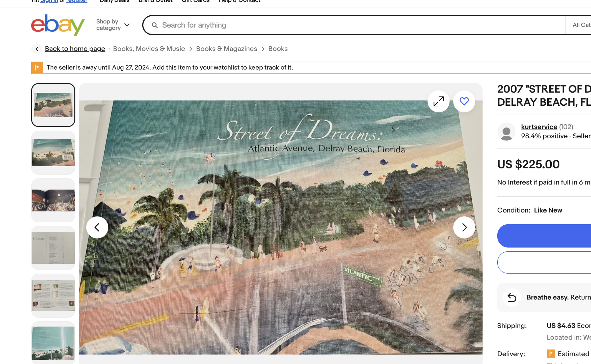The width and height of the screenshot is (591, 364).
Task: Click the eBay logo
Action: [x=58, y=25]
